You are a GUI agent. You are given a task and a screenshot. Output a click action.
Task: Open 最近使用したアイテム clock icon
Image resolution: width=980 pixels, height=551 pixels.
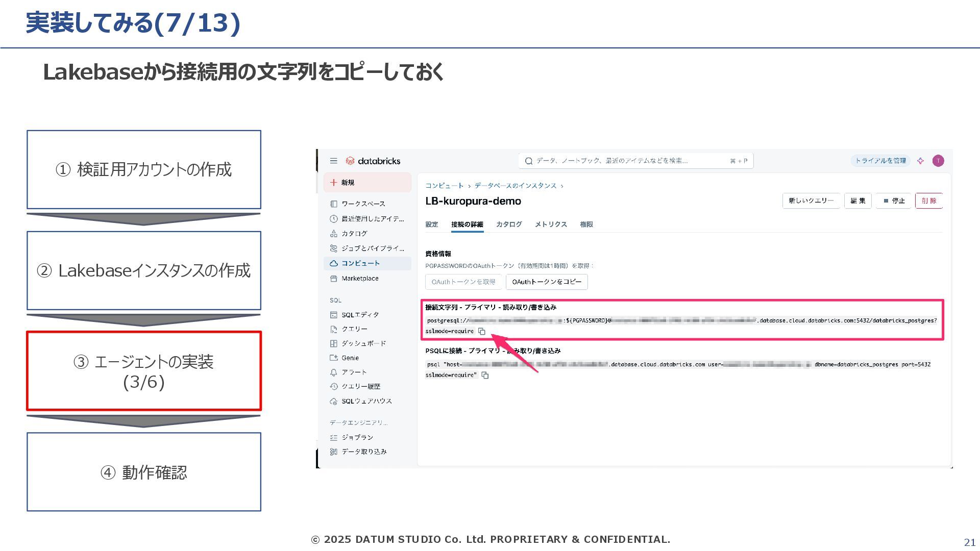tap(333, 218)
